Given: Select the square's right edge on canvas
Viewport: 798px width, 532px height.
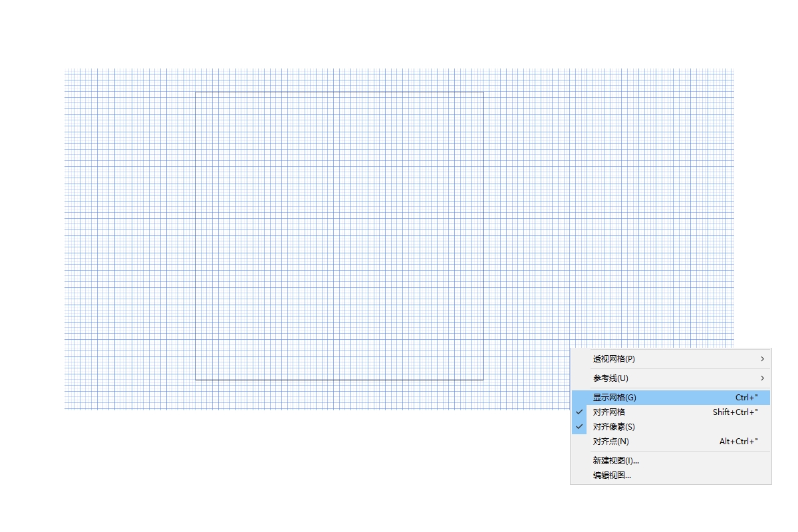Looking at the screenshot, I should [483, 236].
